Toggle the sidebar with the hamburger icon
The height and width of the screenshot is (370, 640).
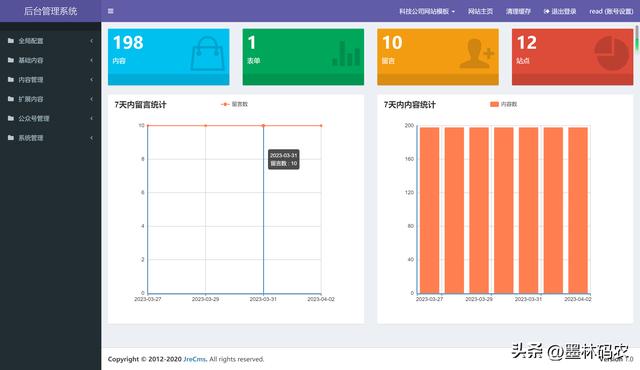click(111, 11)
